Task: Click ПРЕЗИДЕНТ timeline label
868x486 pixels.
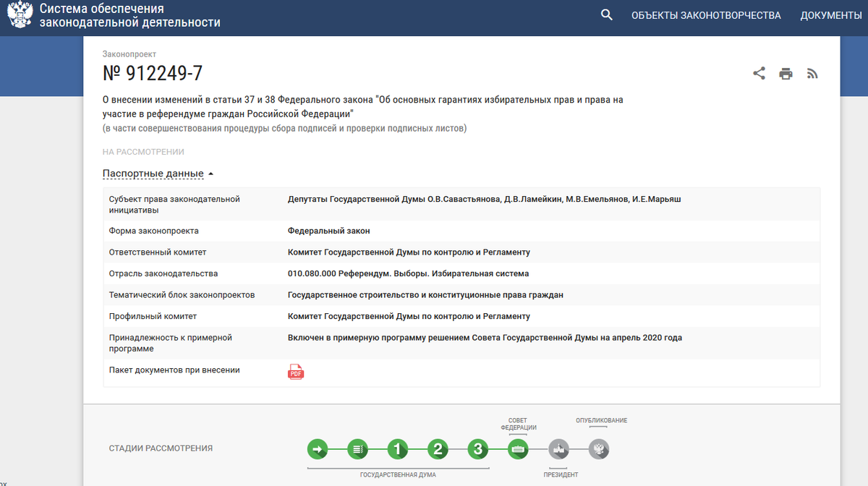Action: pos(561,475)
